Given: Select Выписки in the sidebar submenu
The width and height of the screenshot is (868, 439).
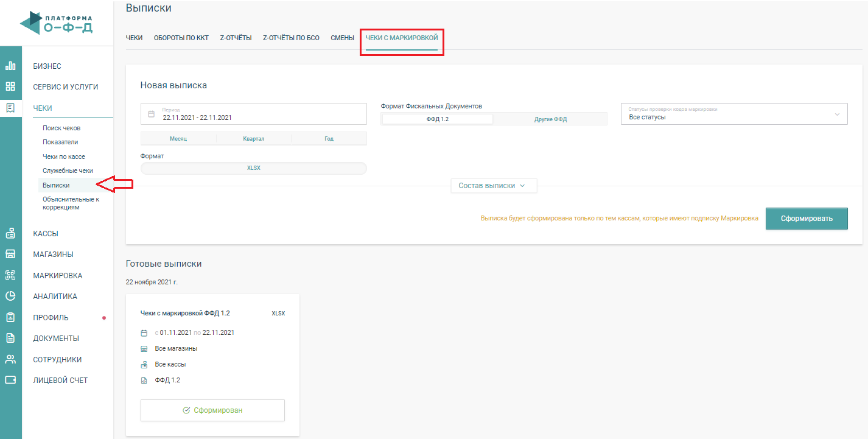Looking at the screenshot, I should pyautogui.click(x=56, y=185).
